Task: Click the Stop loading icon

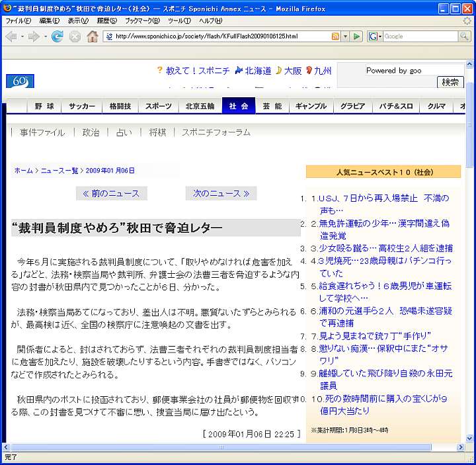Action: pos(75,36)
